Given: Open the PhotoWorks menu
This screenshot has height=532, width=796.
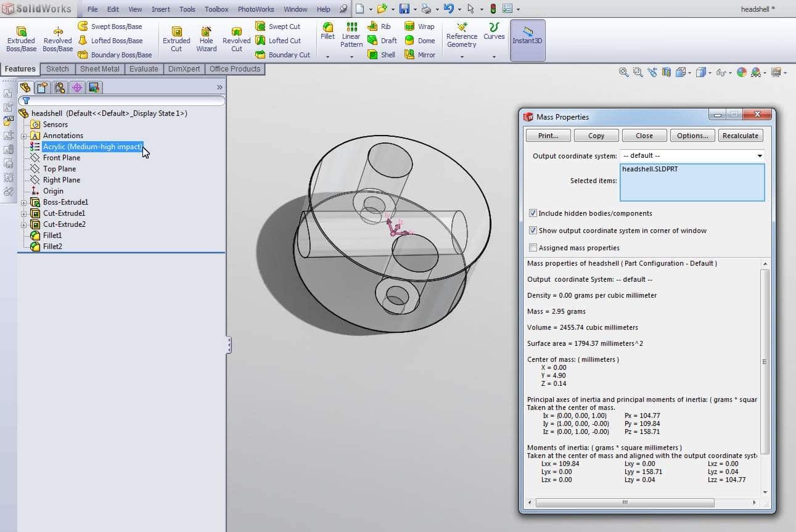Looking at the screenshot, I should click(257, 9).
